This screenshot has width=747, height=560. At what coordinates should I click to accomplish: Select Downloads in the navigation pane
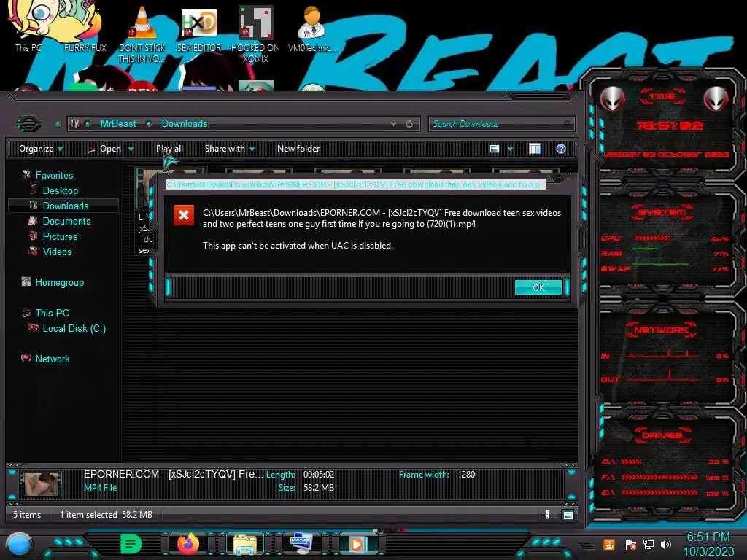tap(66, 206)
